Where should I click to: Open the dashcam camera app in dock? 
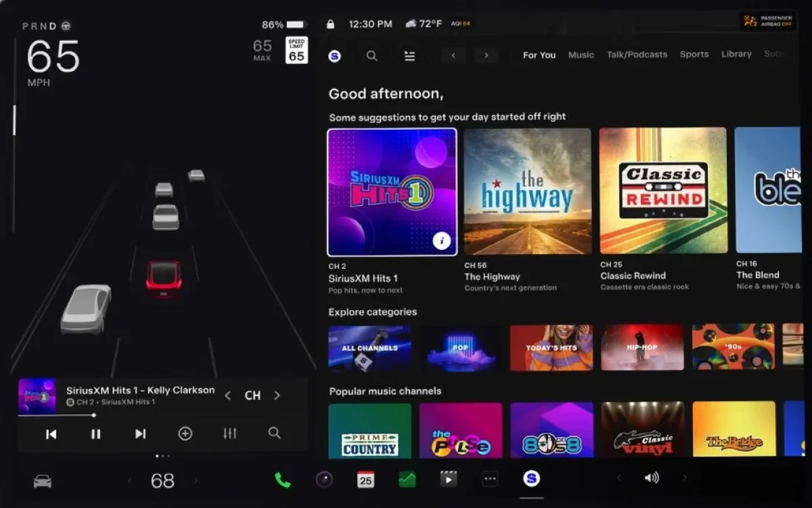click(325, 480)
